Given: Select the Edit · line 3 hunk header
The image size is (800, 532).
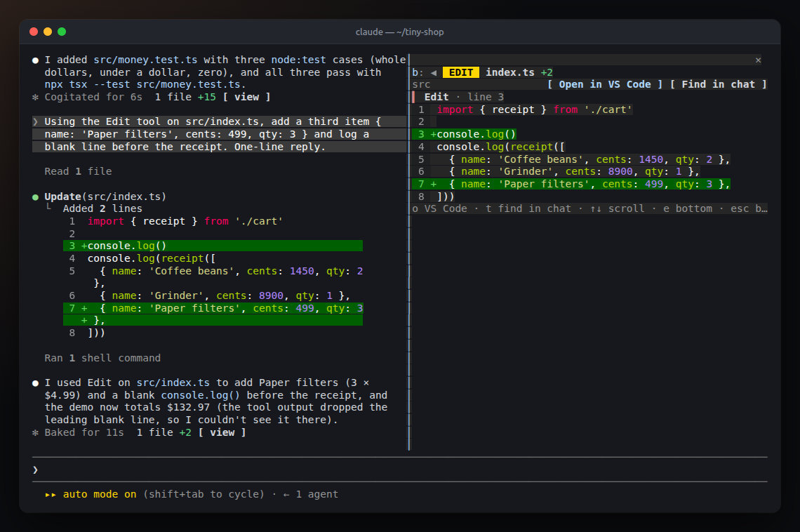Looking at the screenshot, I should click(464, 97).
